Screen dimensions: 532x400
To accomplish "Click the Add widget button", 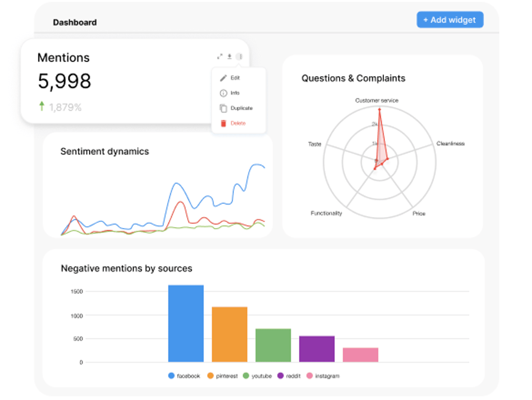I will (x=450, y=20).
